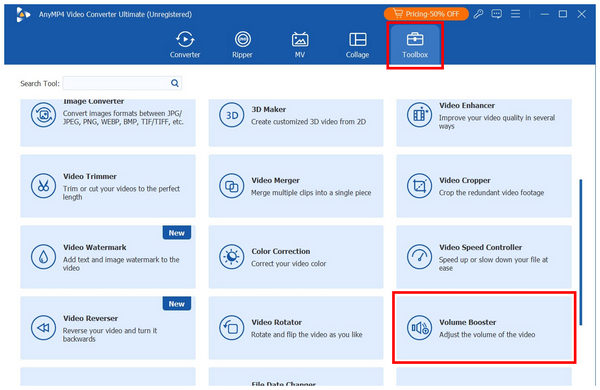Screen dimensions: 600x390
Task: Minimize the AnyMP4 window
Action: [x=545, y=14]
